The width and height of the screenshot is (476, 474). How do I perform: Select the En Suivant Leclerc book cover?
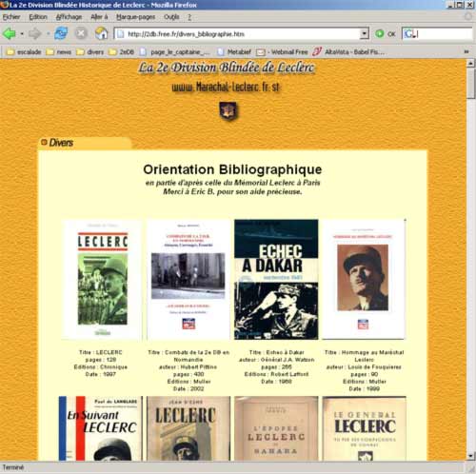coord(101,428)
